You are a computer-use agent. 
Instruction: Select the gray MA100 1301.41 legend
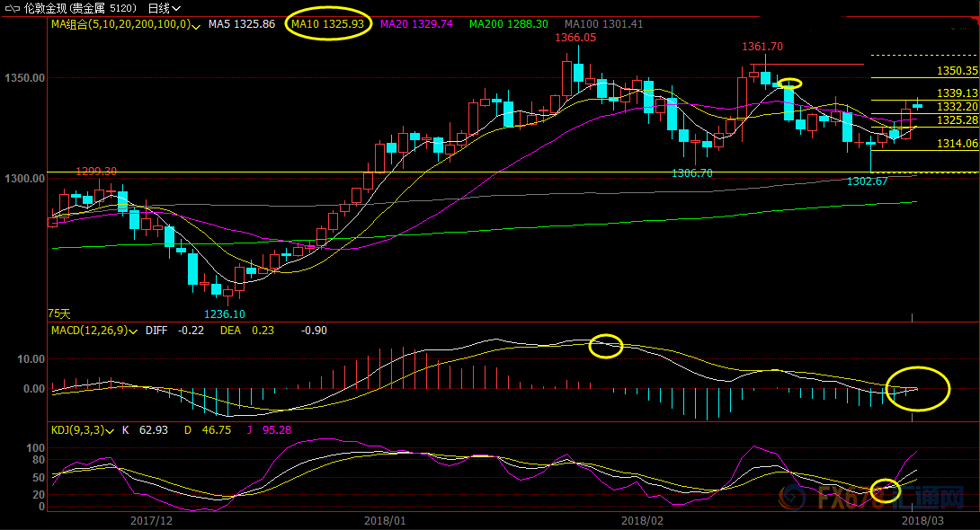[603, 24]
